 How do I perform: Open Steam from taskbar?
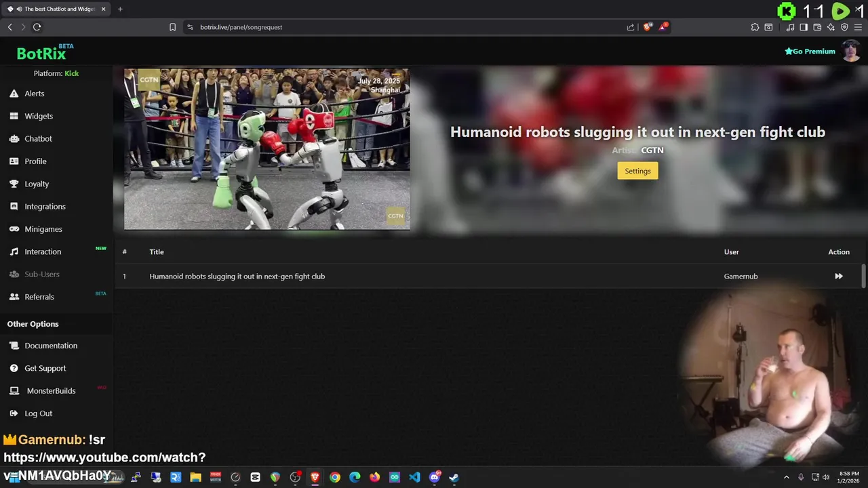[454, 477]
